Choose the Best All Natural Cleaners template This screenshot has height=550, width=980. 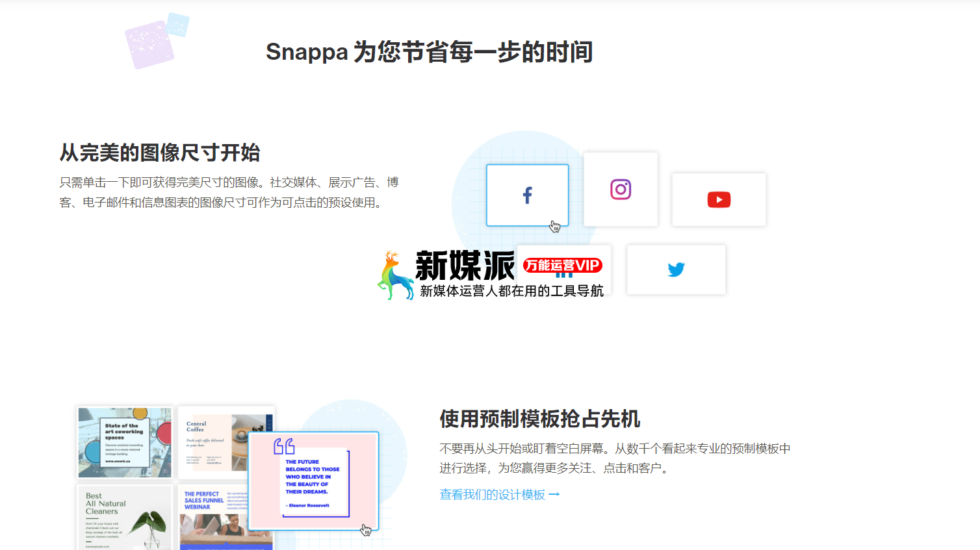(125, 517)
